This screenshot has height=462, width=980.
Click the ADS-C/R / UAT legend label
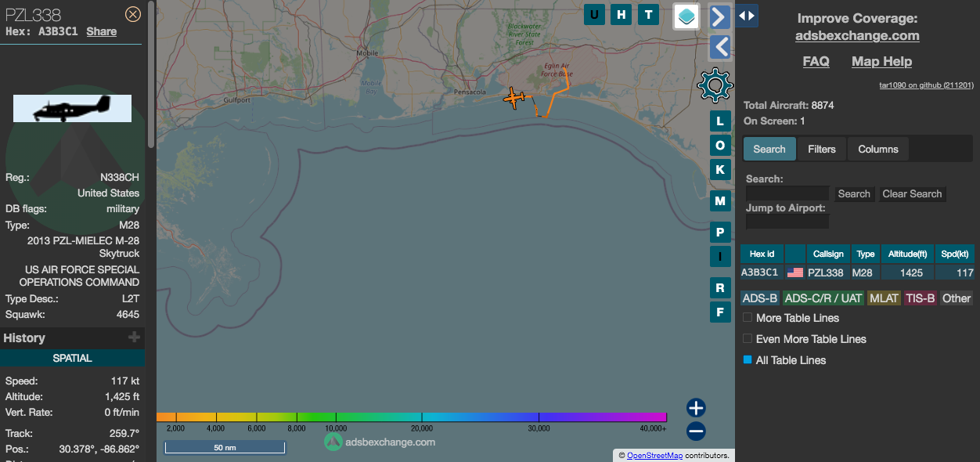(x=823, y=298)
